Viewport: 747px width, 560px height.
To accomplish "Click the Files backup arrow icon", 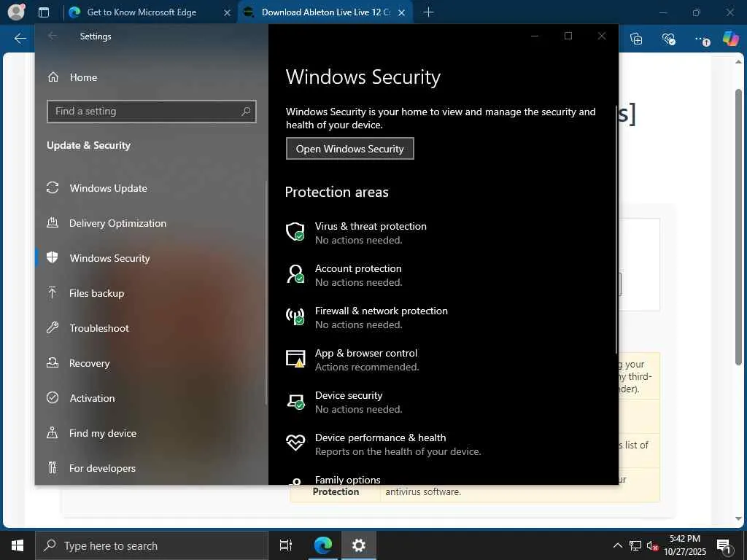I will click(53, 292).
